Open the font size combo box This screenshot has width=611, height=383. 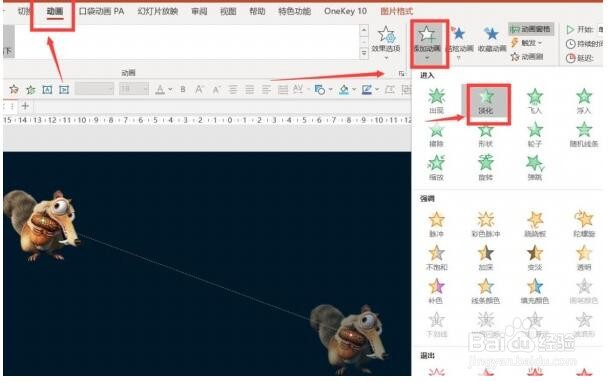(134, 89)
